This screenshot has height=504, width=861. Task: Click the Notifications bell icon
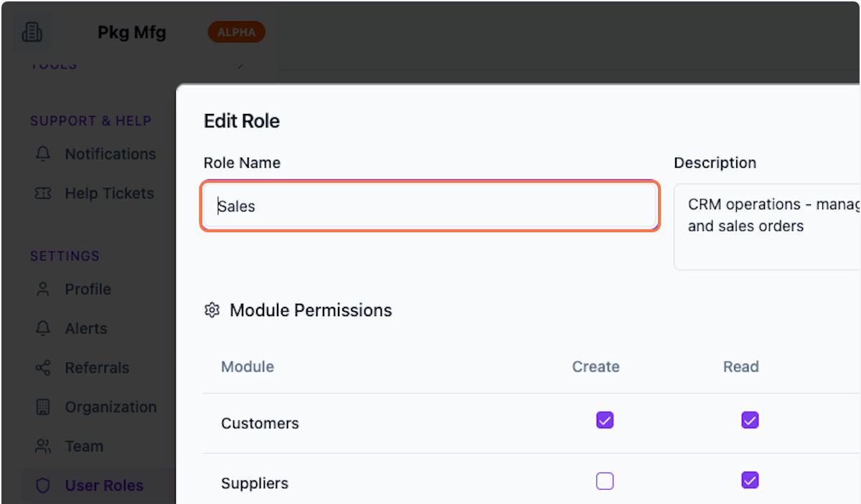tap(42, 154)
